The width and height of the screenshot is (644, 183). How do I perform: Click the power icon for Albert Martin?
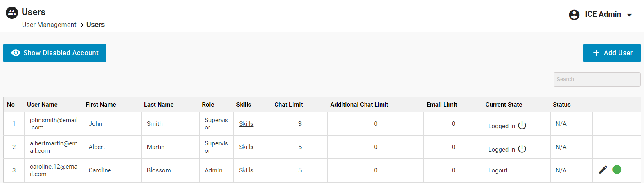522,149
